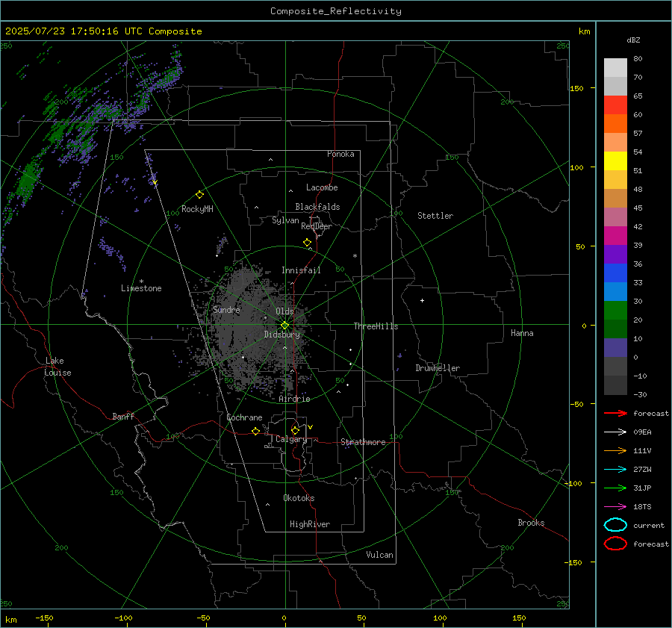The image size is (672, 628).
Task: Pick the magenta 39-42 dBZ swatch
Action: (615, 236)
